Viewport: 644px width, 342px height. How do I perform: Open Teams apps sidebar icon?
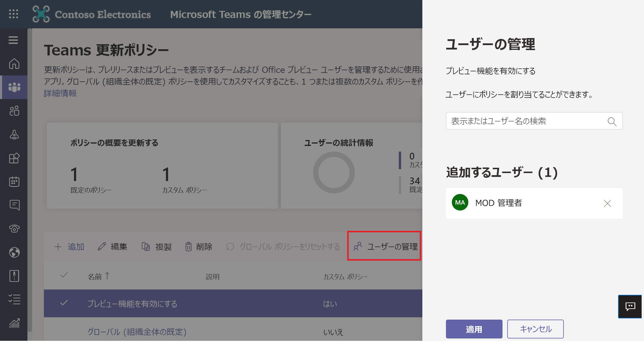click(14, 158)
